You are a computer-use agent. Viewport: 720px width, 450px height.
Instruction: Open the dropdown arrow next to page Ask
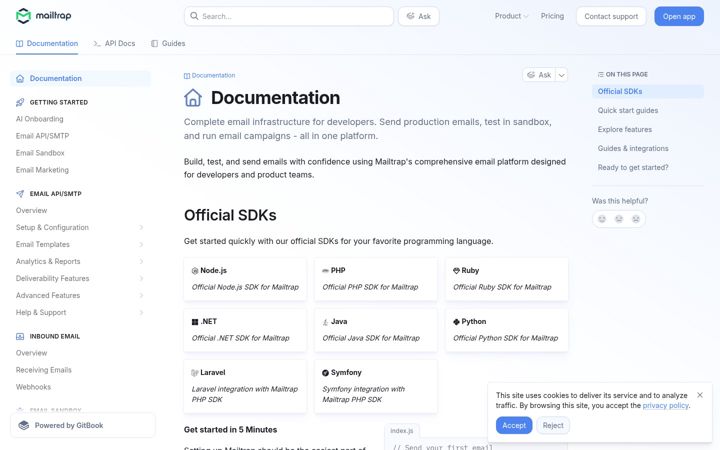click(x=562, y=75)
